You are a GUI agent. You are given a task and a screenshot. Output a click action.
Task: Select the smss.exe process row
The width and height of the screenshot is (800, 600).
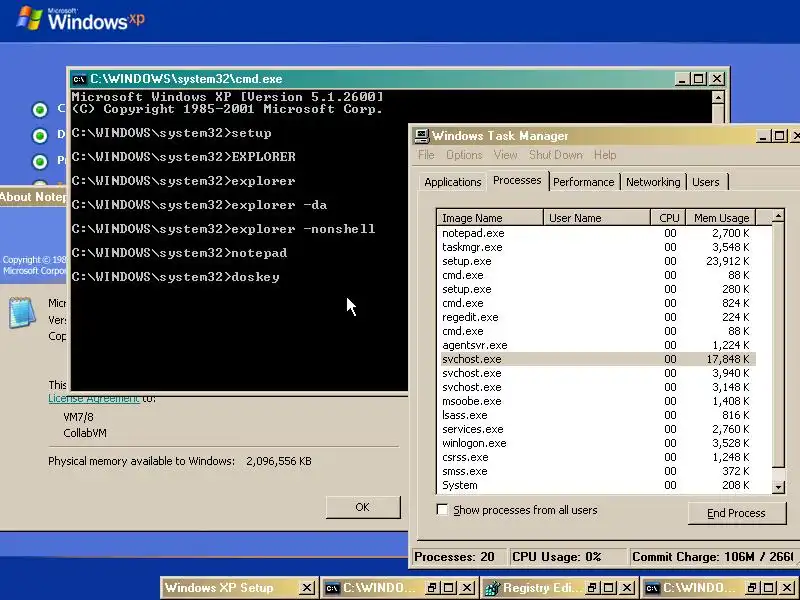point(596,471)
